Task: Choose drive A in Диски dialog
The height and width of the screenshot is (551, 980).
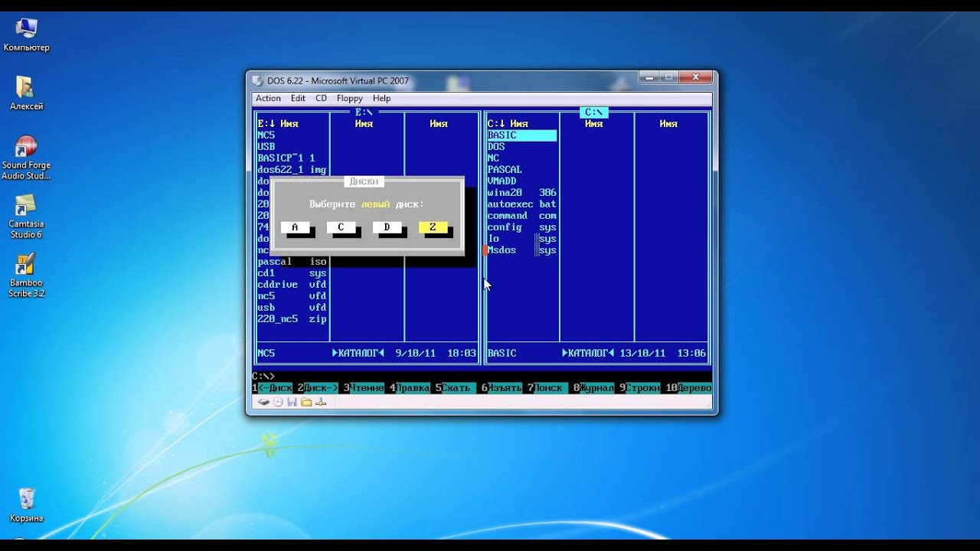Action: coord(295,227)
